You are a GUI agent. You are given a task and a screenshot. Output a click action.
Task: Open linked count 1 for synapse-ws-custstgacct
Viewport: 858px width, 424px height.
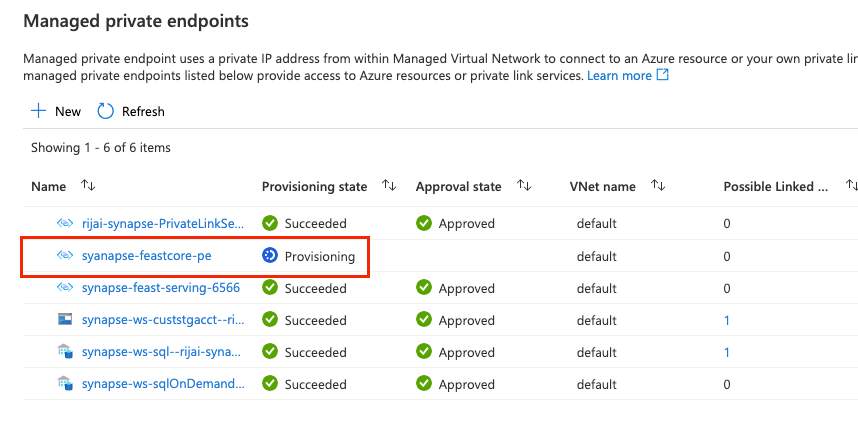pyautogui.click(x=727, y=320)
